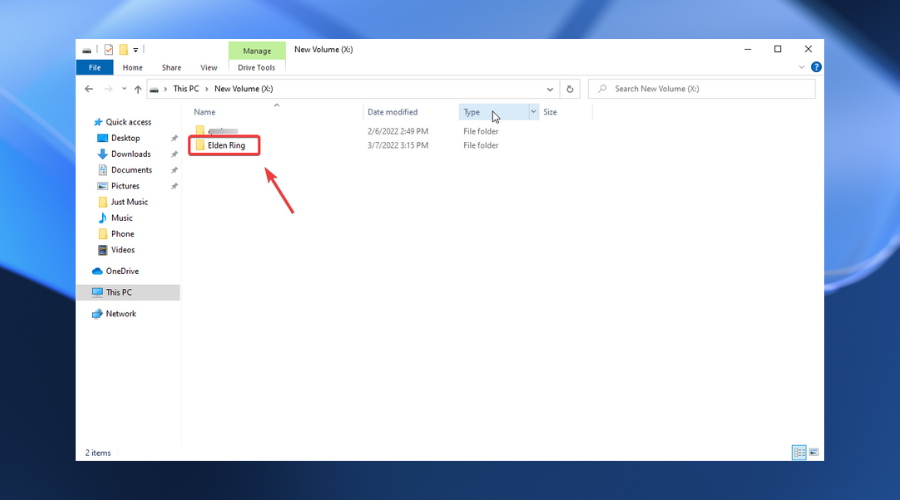Open Network in the navigation pane
900x500 pixels.
pos(114,313)
